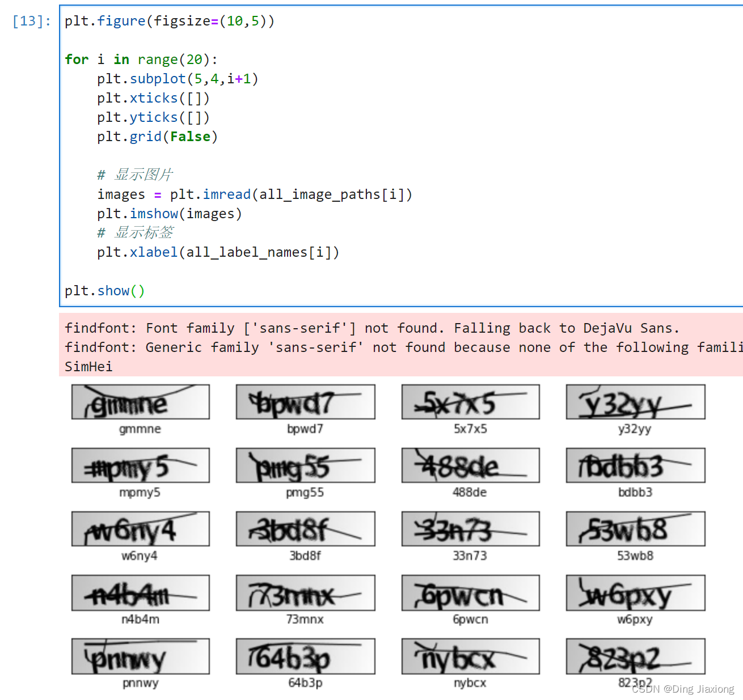Select the bpwd7 captcha thumbnail
This screenshot has width=743, height=700.
305,402
